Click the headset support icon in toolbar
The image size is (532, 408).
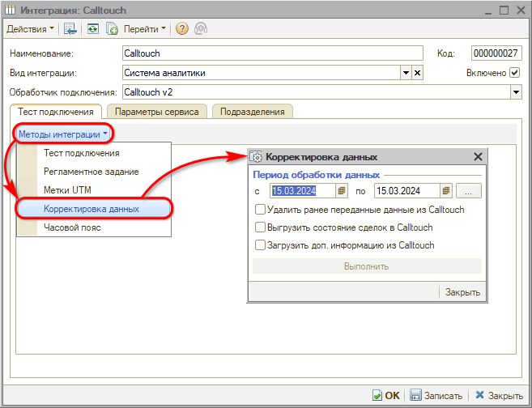point(201,29)
